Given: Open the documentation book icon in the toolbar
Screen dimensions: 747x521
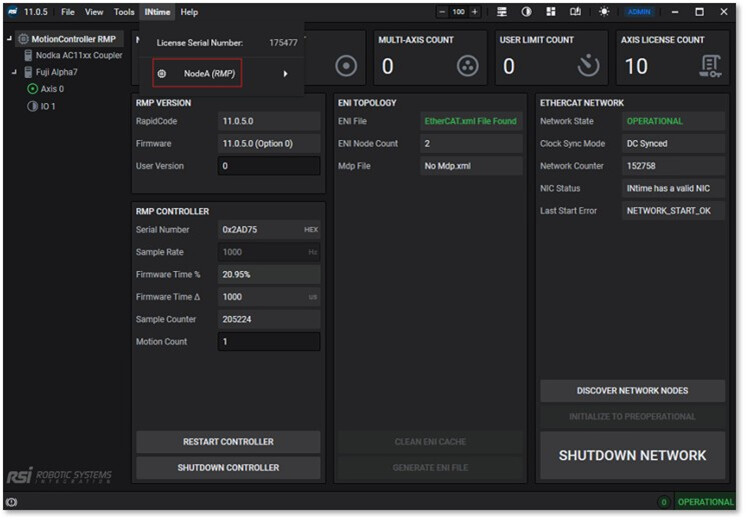Looking at the screenshot, I should pyautogui.click(x=575, y=12).
